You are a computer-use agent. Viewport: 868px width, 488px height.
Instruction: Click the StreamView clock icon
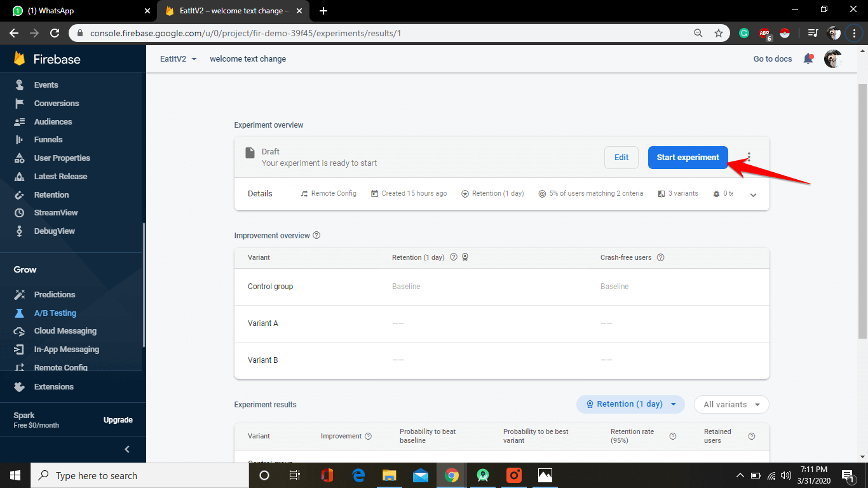[x=20, y=213]
